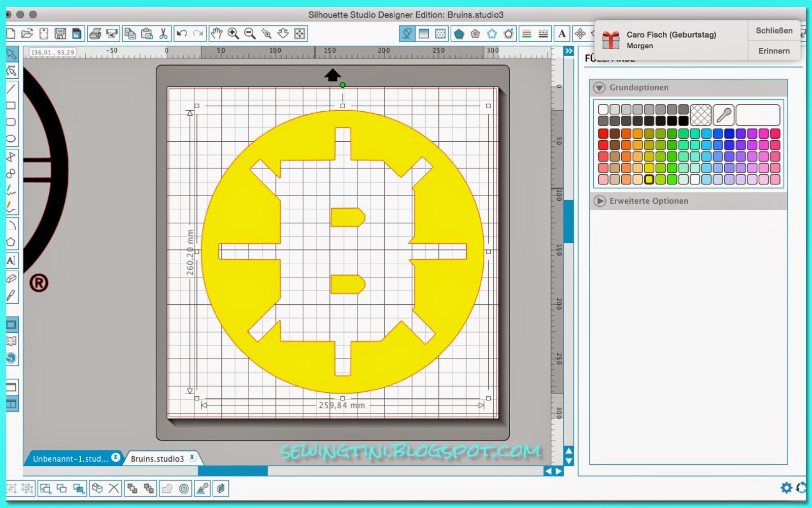Collapse the Grundoptionen section
This screenshot has width=812, height=508.
pos(599,87)
